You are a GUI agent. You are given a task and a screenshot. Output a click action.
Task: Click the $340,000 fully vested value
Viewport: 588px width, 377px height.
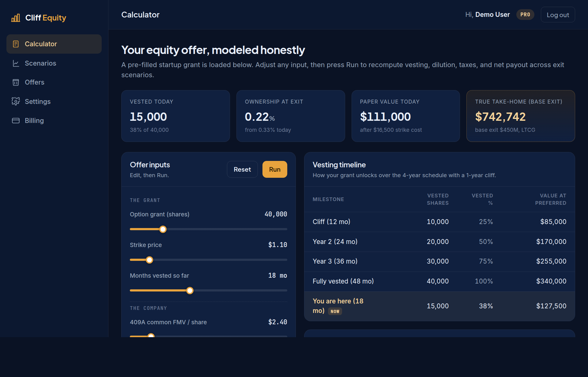pos(551,281)
